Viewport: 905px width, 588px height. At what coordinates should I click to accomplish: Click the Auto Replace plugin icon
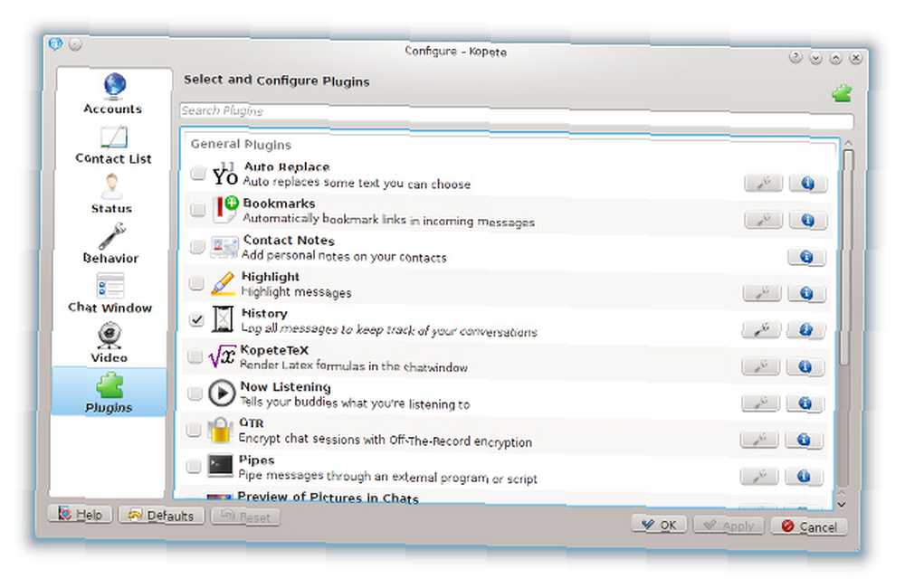(224, 175)
